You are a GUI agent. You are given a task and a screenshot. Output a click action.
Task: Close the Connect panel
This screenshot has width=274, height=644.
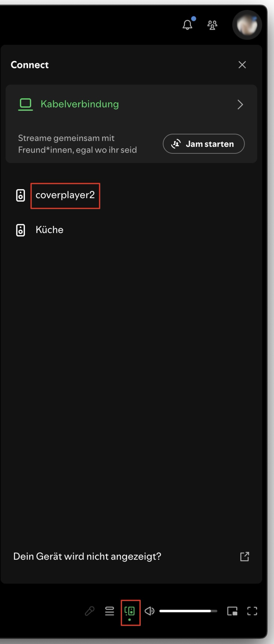tap(242, 65)
